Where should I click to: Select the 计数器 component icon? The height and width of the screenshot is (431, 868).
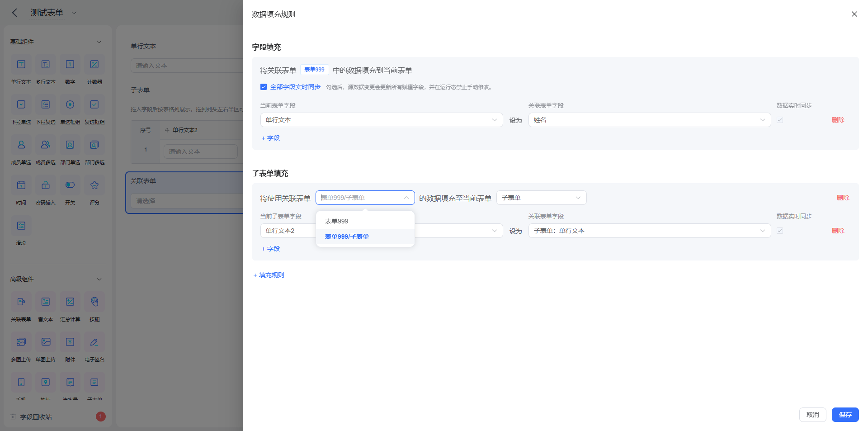pyautogui.click(x=94, y=64)
